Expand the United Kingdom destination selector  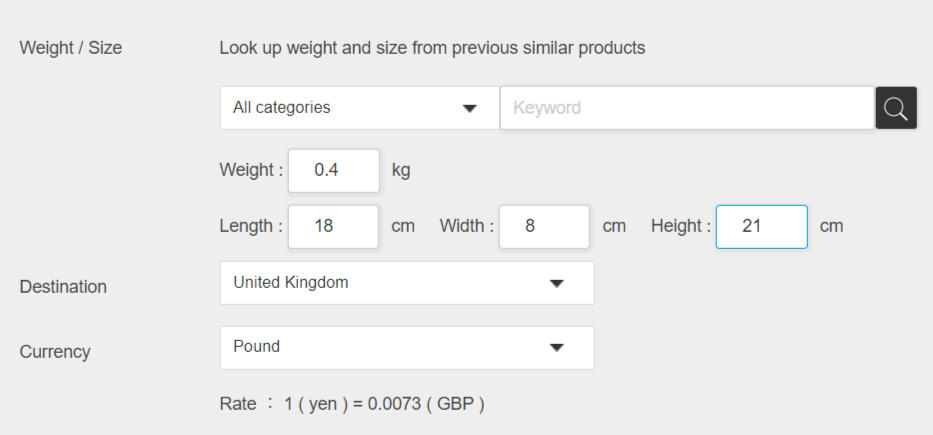coord(406,283)
